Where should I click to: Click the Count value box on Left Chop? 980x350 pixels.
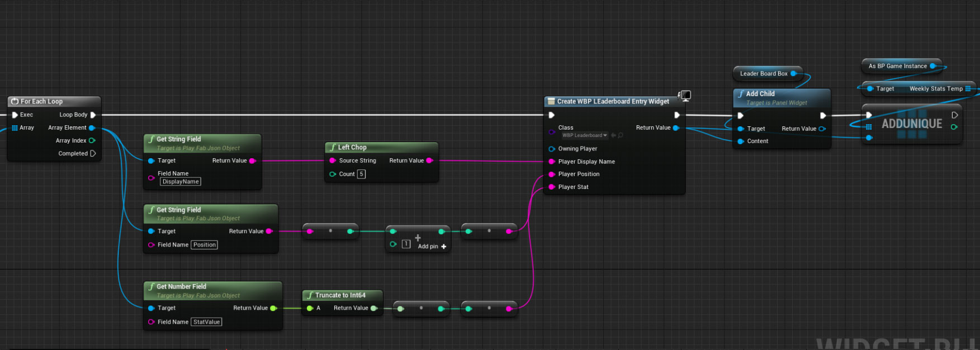(362, 174)
